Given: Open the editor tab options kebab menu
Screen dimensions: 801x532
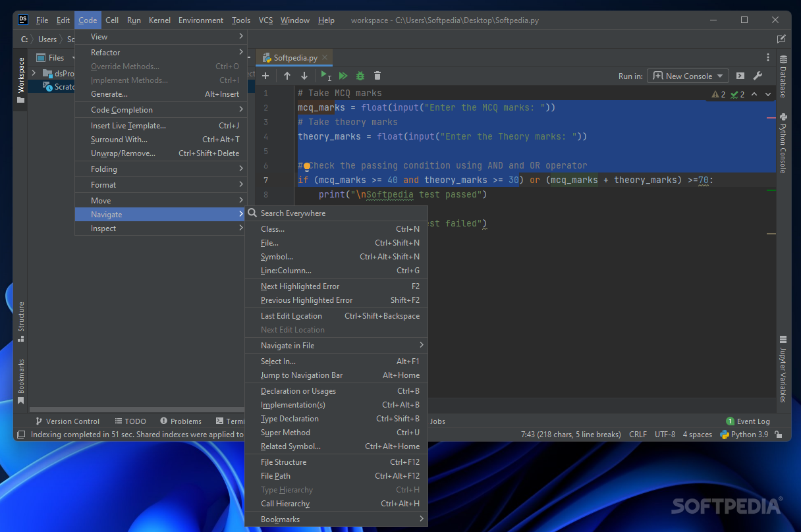Looking at the screenshot, I should click(768, 57).
